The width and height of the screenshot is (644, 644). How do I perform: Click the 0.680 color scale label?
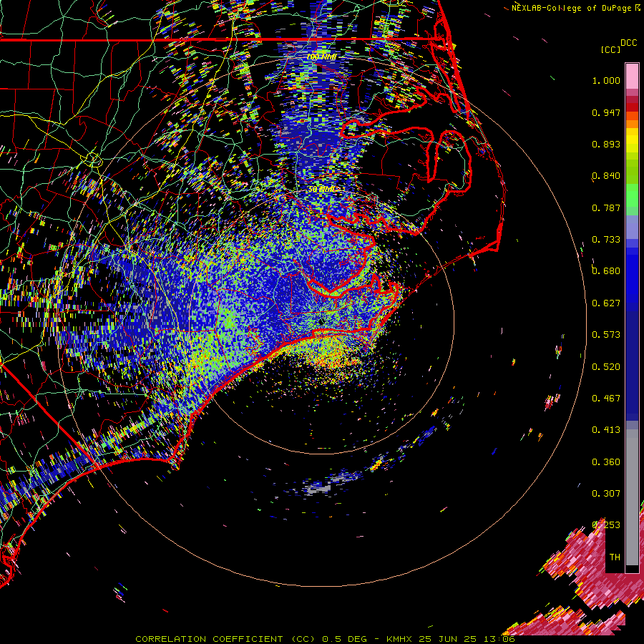[x=606, y=271]
